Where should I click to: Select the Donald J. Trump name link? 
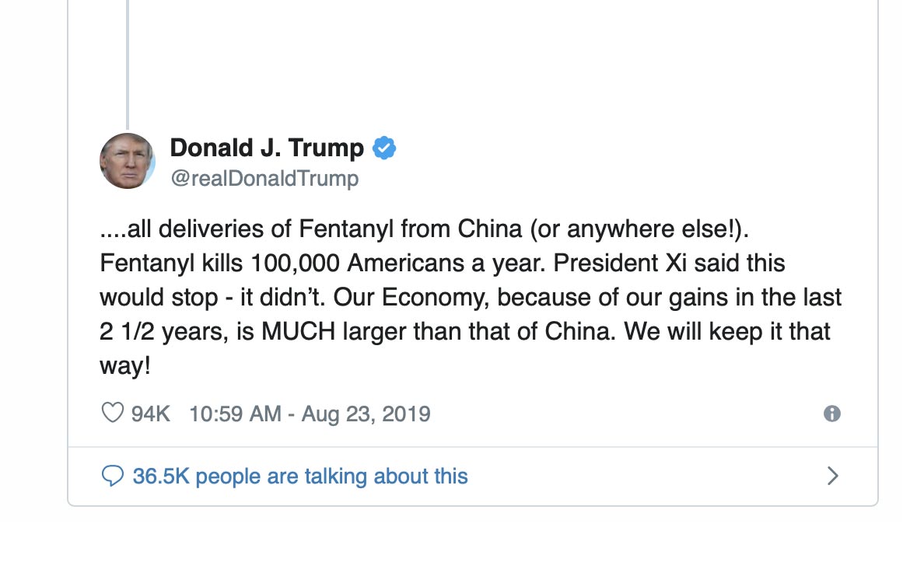point(265,147)
